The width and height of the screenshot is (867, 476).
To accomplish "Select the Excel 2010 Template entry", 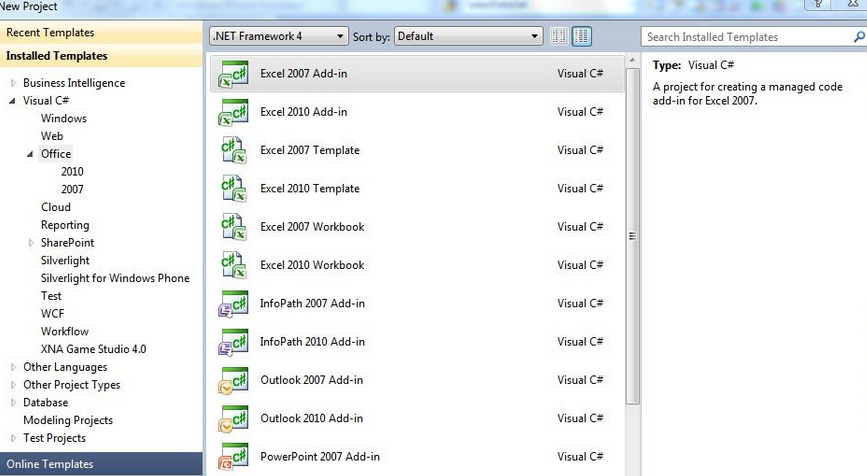I will coord(417,189).
